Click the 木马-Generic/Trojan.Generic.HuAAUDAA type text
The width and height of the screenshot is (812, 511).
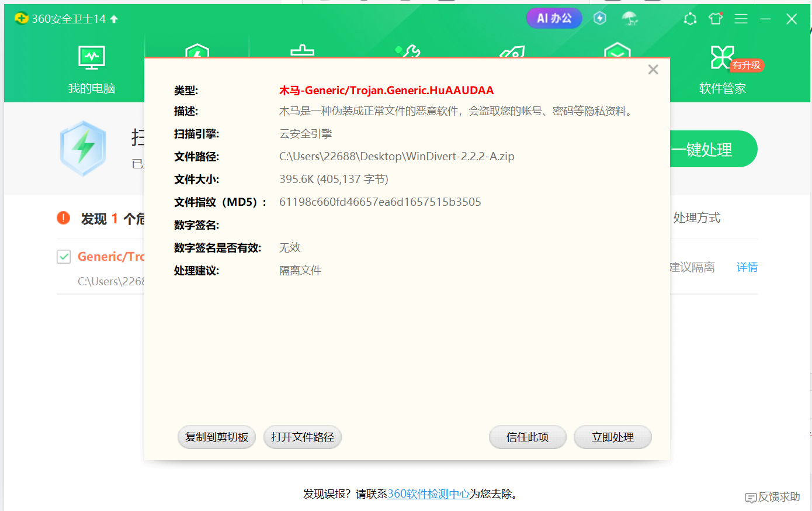coord(386,90)
